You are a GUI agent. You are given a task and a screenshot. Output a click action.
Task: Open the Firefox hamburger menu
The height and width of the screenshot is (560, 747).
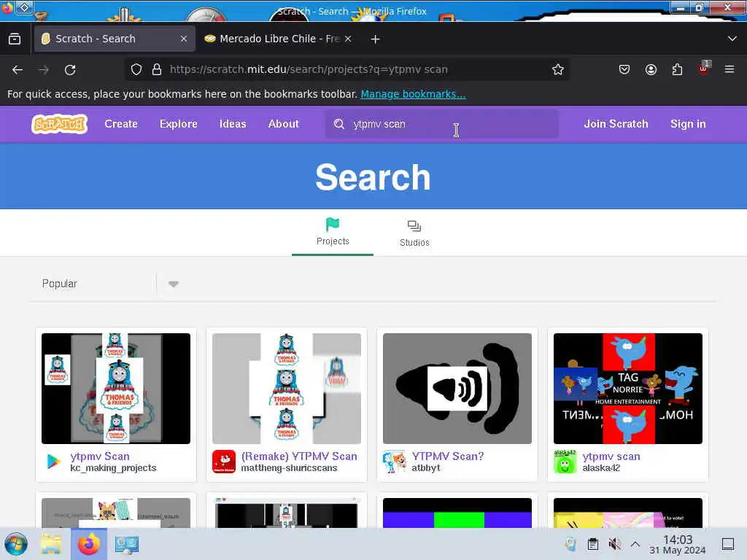coord(729,69)
